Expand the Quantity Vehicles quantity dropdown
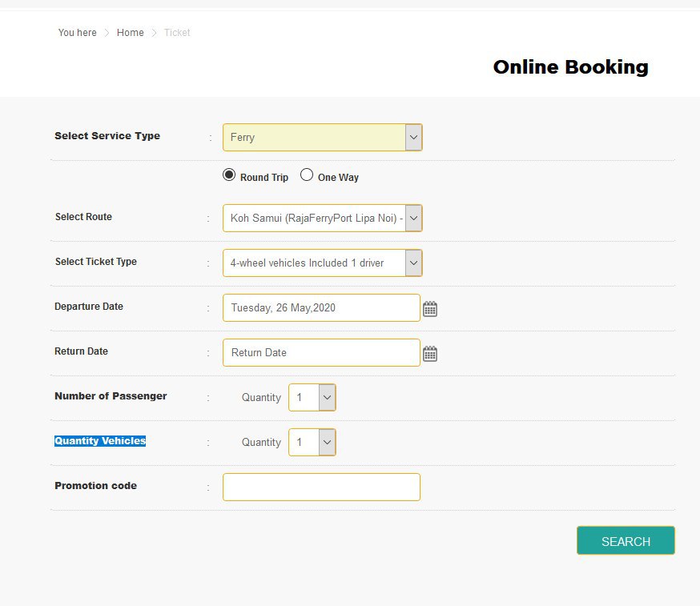 (x=312, y=442)
